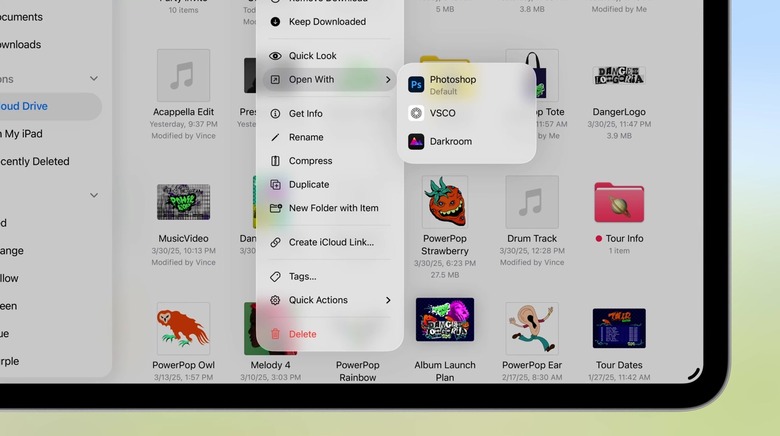
Task: Click the Darkroom app icon
Action: point(416,141)
